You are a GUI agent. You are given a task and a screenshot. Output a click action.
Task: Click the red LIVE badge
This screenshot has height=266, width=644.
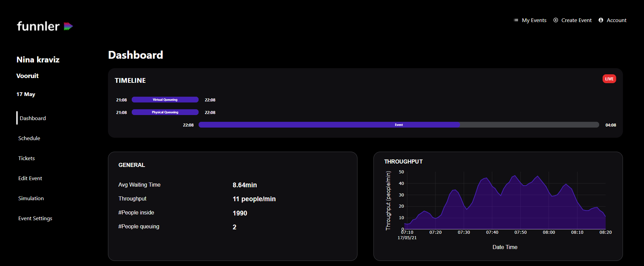pos(609,79)
